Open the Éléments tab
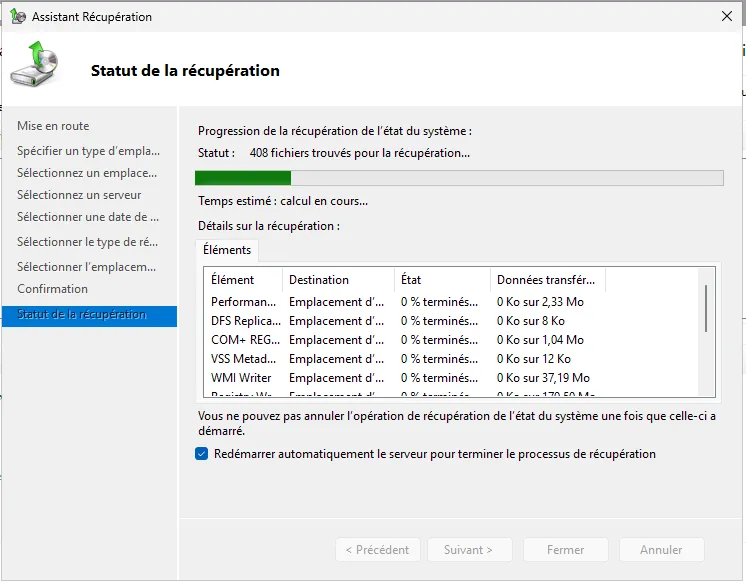 227,250
